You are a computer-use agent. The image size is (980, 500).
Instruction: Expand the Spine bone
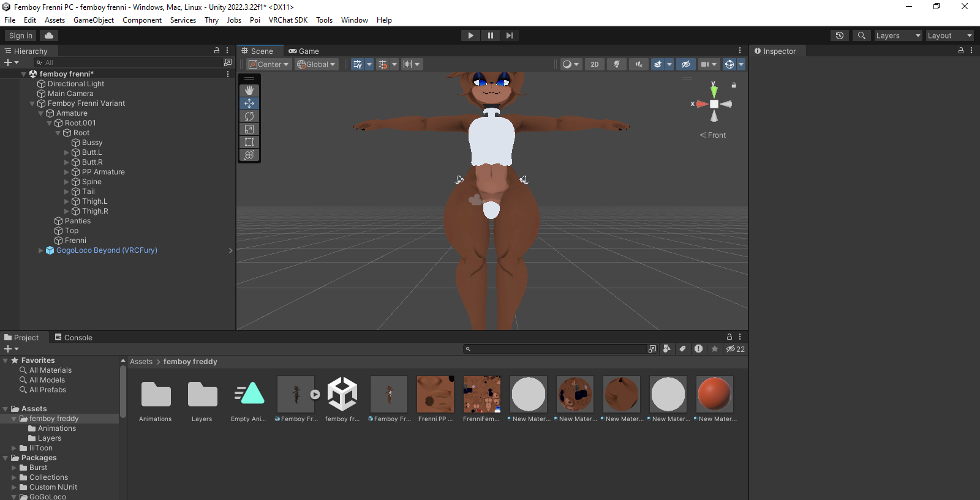[x=67, y=182]
